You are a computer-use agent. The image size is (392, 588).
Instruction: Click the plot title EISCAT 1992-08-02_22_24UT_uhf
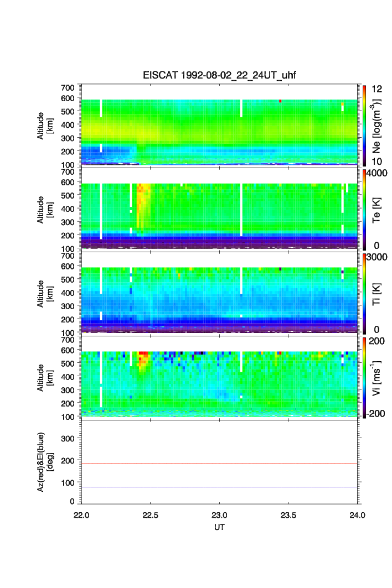point(219,75)
